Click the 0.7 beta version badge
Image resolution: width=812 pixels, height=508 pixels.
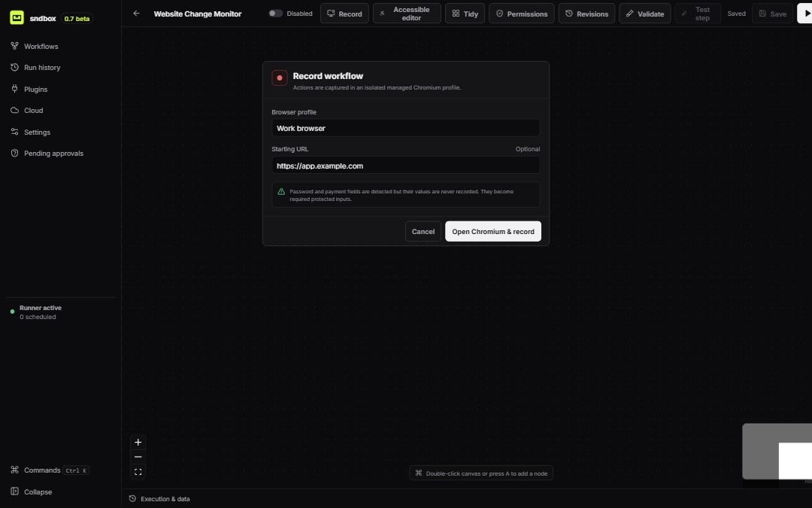point(77,18)
